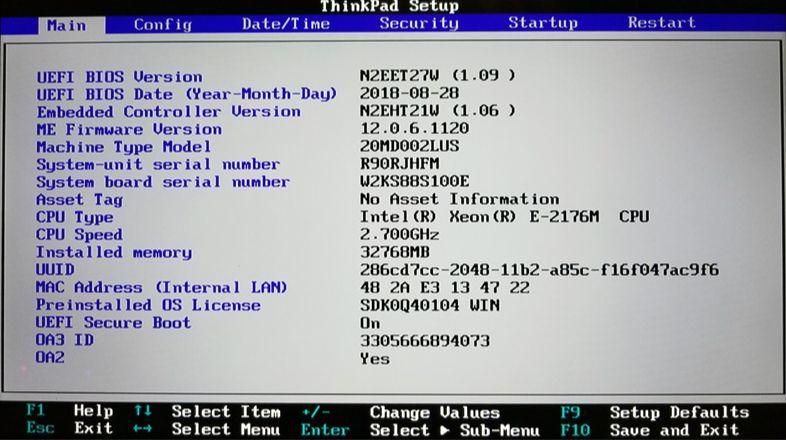Click the up/down arrows key hint
This screenshot has height=440, width=786.
(x=142, y=411)
